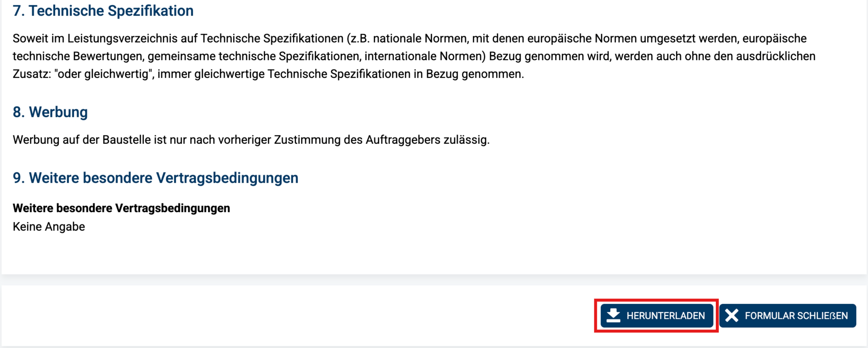Screen dimensions: 868x348
Task: Select the heading 7. Technische Spezifikation
Action: point(103,11)
